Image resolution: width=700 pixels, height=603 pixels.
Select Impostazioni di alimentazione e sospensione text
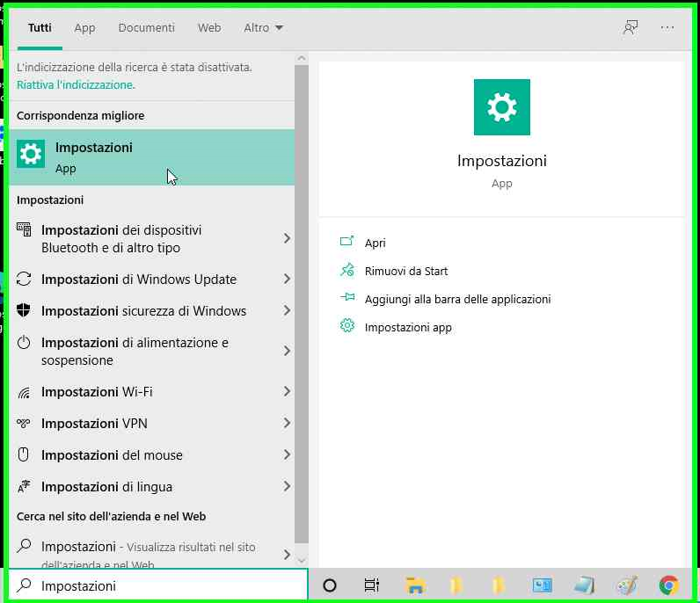point(135,352)
